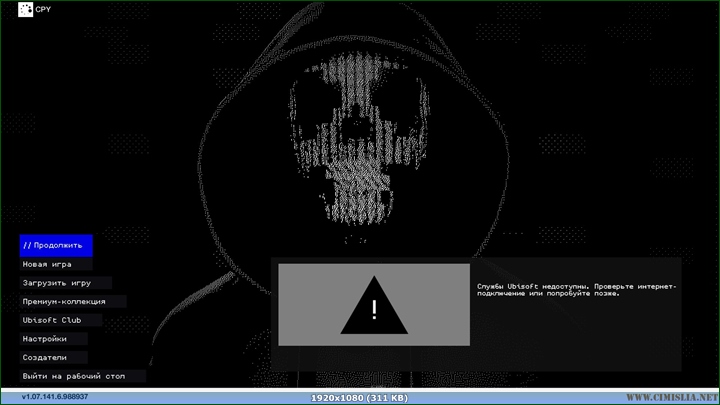Start a new game via Новая игра
The image size is (720, 405).
pyautogui.click(x=48, y=264)
